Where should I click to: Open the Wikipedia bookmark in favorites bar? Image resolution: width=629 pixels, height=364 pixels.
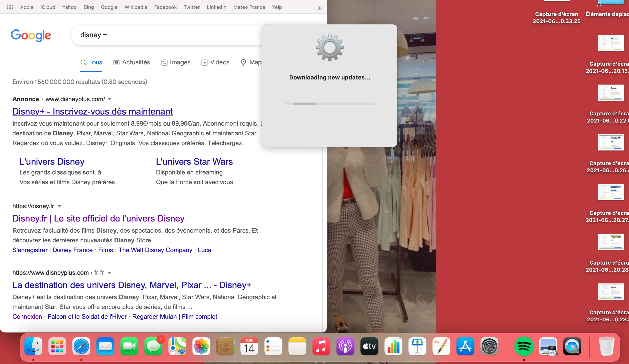click(x=136, y=7)
